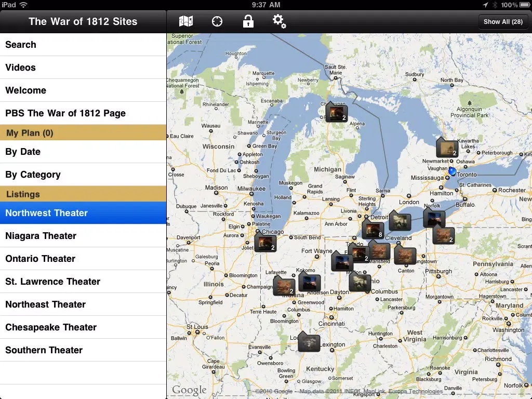
Task: Open settings gears icon
Action: click(x=279, y=21)
